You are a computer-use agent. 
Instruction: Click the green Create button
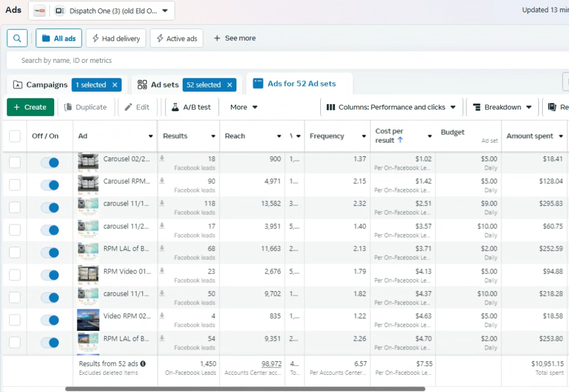[x=31, y=107]
